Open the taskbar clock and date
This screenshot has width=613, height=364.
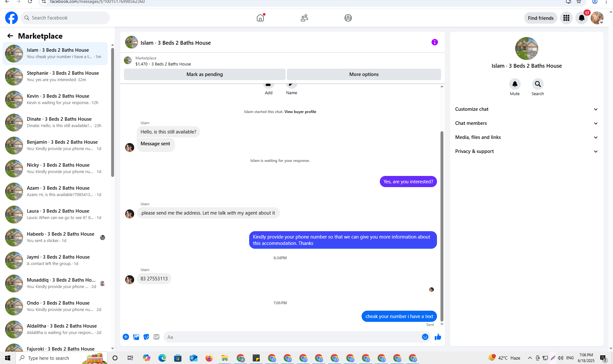click(586, 358)
